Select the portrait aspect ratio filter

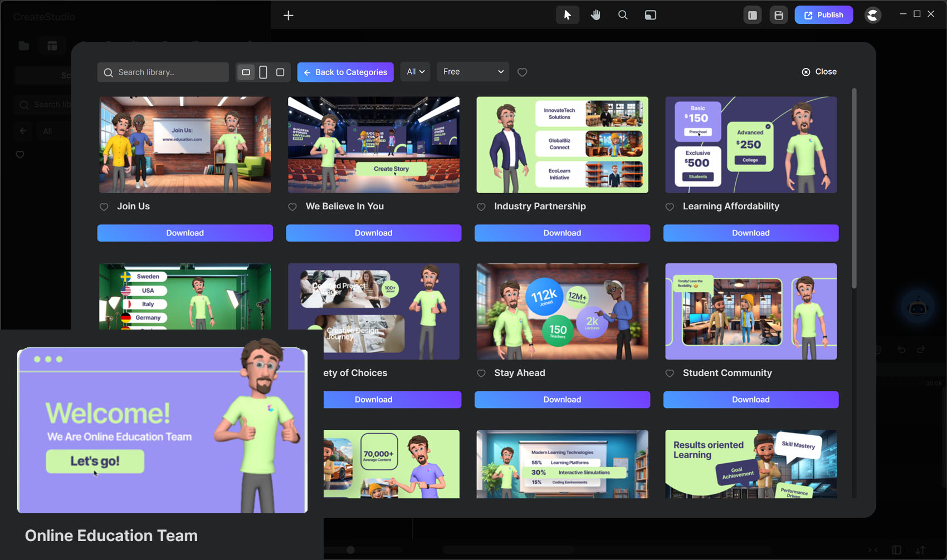[263, 72]
